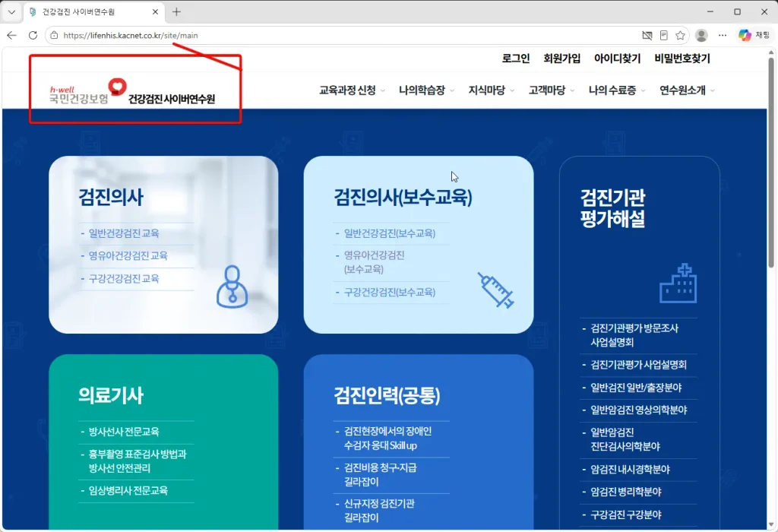Open 검진현장에서의 장애인 수검자 응대 Skill up

pyautogui.click(x=387, y=439)
